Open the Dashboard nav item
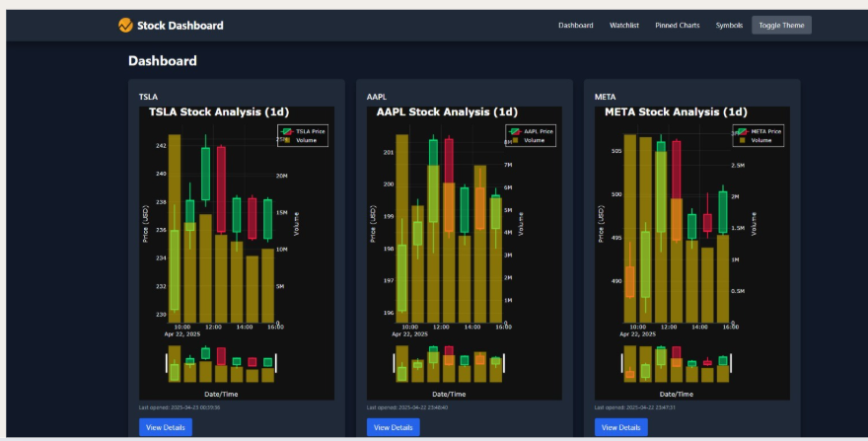868x441 pixels. pos(576,26)
